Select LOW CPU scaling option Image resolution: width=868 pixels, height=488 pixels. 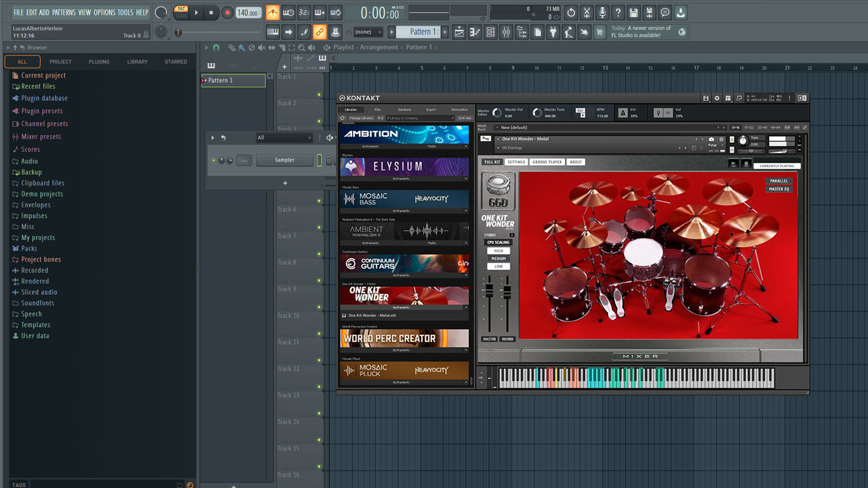point(499,266)
